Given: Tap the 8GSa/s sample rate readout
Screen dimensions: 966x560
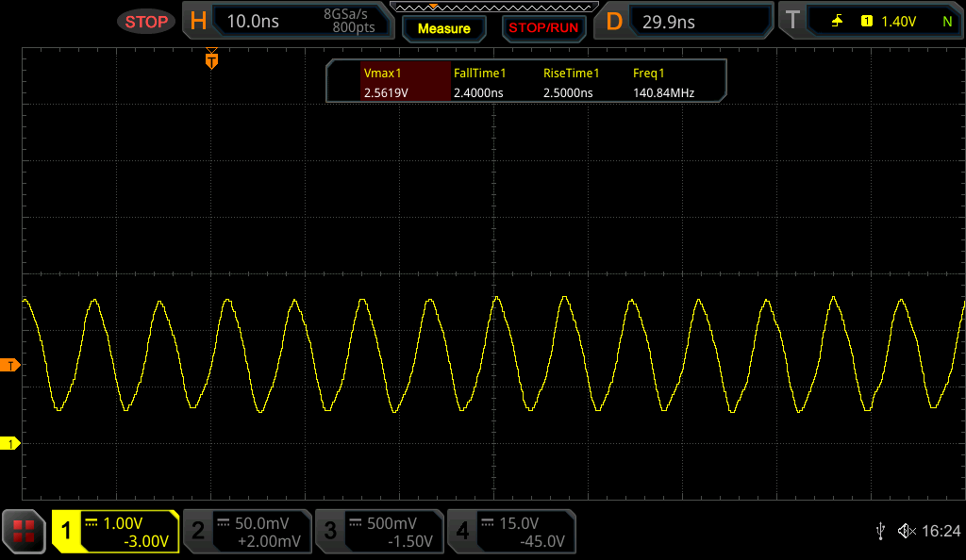Looking at the screenshot, I should [345, 13].
